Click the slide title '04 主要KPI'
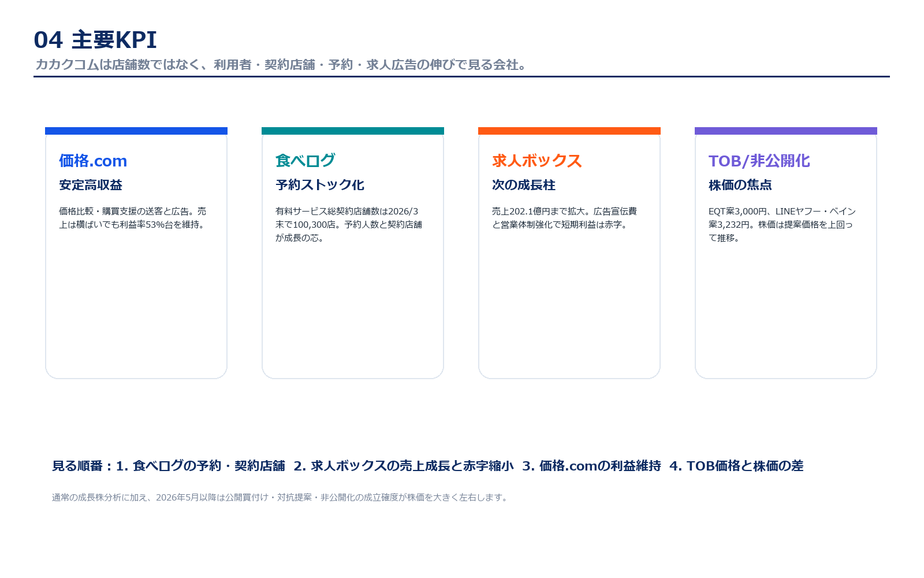 pos(95,40)
